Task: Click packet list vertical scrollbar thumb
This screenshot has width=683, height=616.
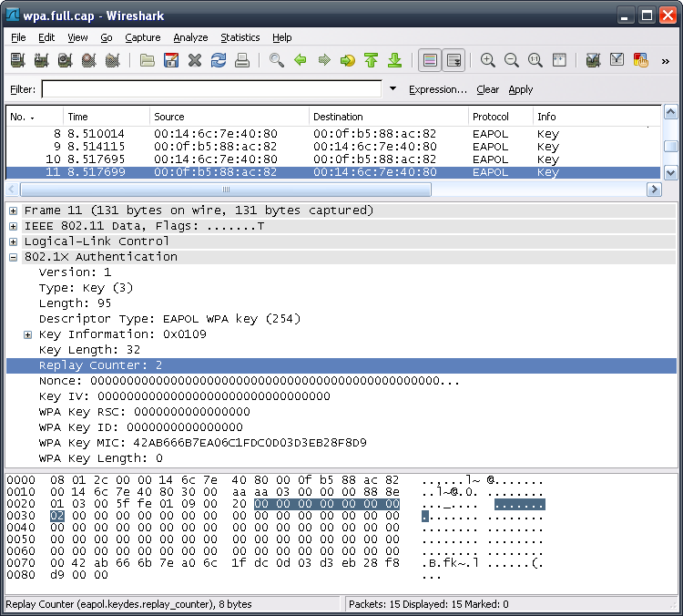Action: point(670,147)
